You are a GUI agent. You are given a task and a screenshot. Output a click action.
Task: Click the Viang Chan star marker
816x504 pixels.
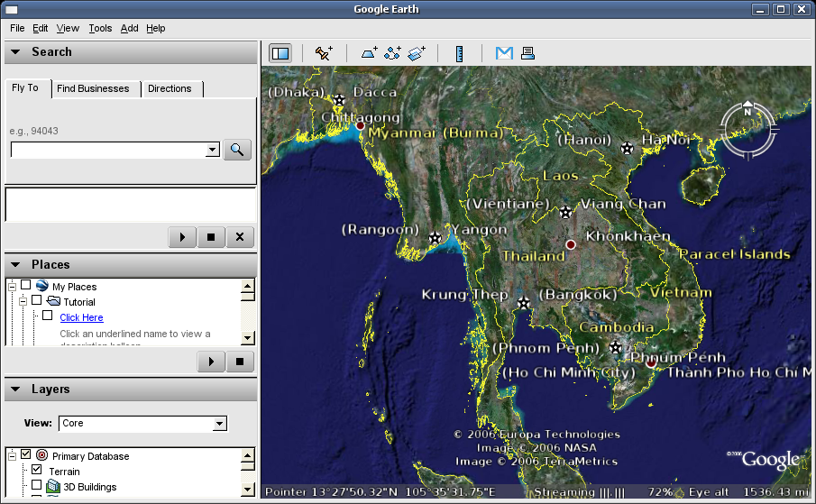tap(565, 212)
